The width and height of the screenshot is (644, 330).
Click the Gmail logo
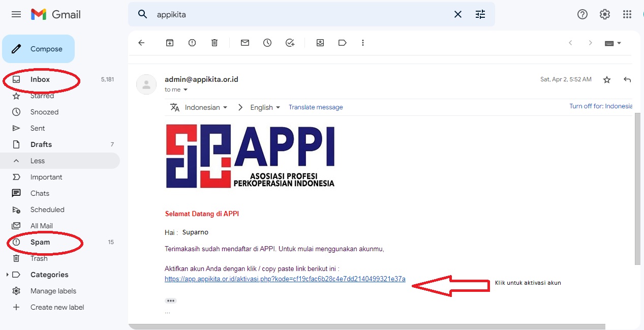pos(56,14)
